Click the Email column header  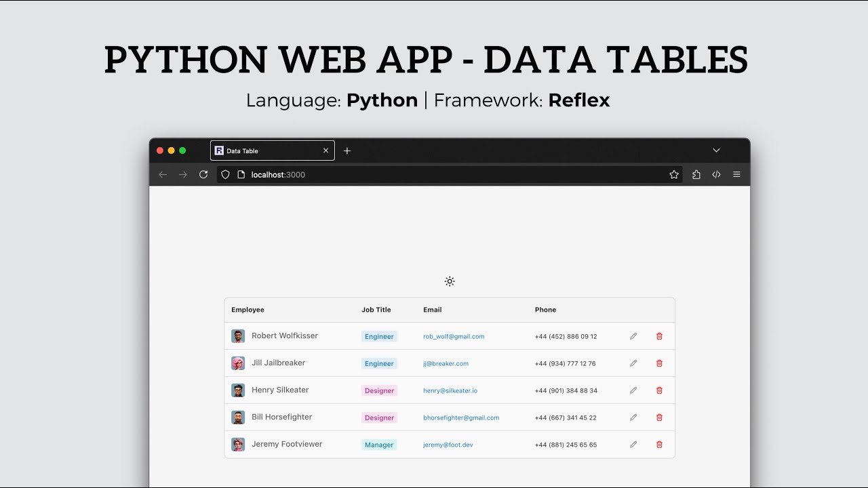[x=433, y=310]
